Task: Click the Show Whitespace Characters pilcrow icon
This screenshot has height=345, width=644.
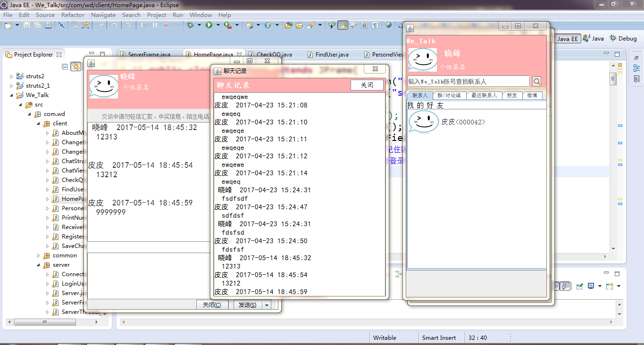Action: (375, 25)
